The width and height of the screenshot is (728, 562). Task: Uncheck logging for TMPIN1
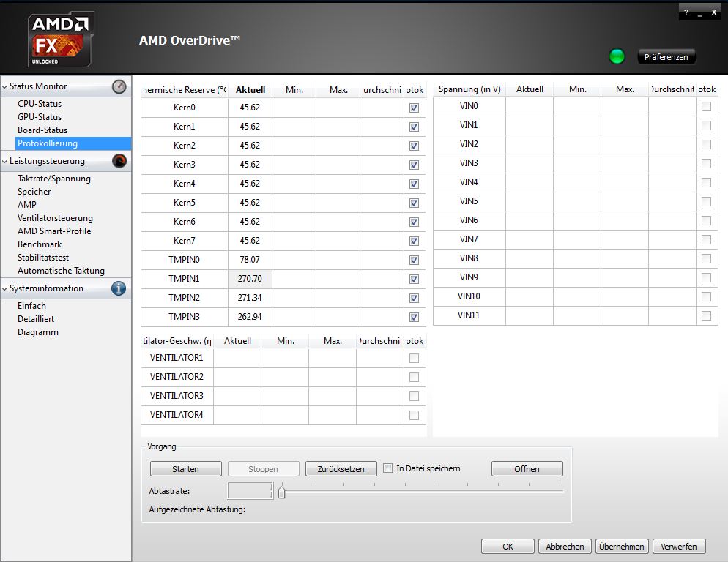414,279
